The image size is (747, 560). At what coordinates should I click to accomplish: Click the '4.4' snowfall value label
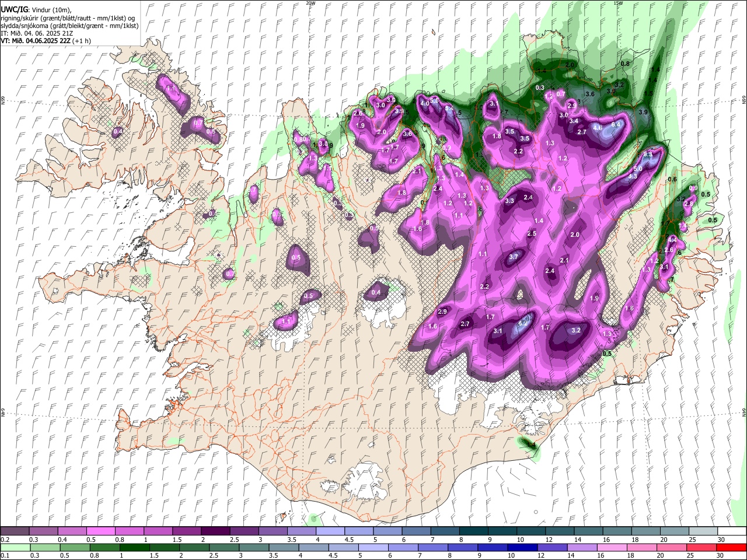click(672, 240)
